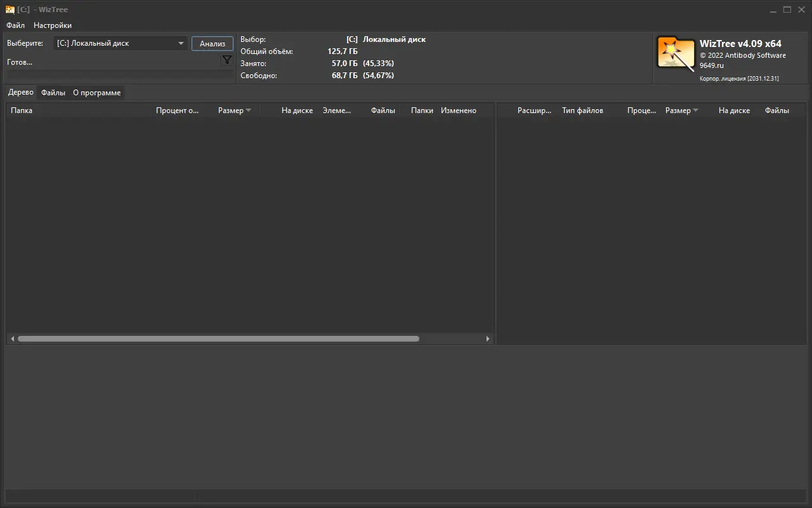Click the horizontal scrollbar thumb
This screenshot has height=508, width=812.
[218, 339]
